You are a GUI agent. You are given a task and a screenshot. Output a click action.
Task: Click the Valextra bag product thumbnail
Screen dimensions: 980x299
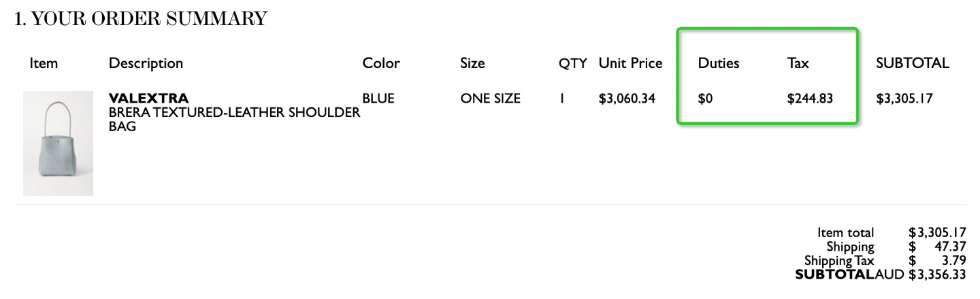pyautogui.click(x=58, y=143)
